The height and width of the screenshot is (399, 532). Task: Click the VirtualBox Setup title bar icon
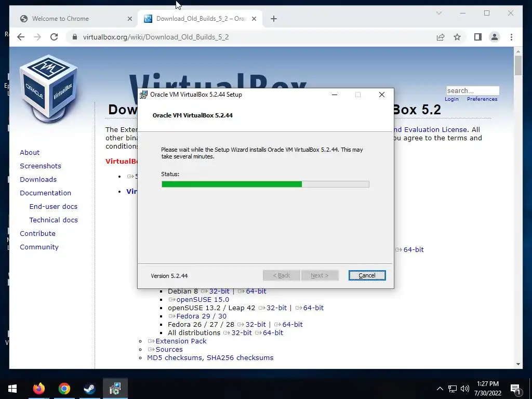pyautogui.click(x=143, y=95)
